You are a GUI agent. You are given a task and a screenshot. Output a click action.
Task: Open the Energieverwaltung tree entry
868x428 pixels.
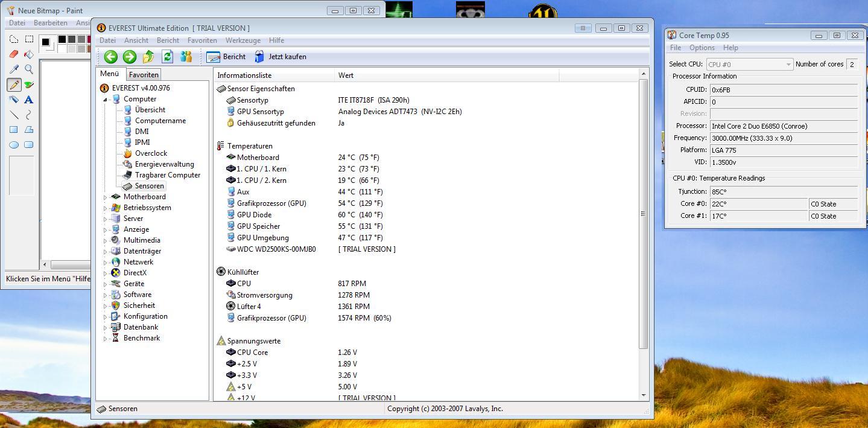164,164
